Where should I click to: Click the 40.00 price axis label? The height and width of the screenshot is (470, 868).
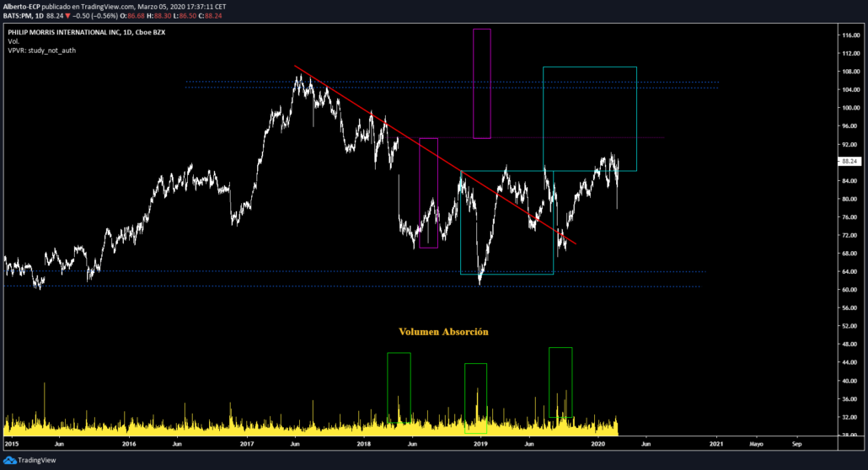[x=851, y=381]
